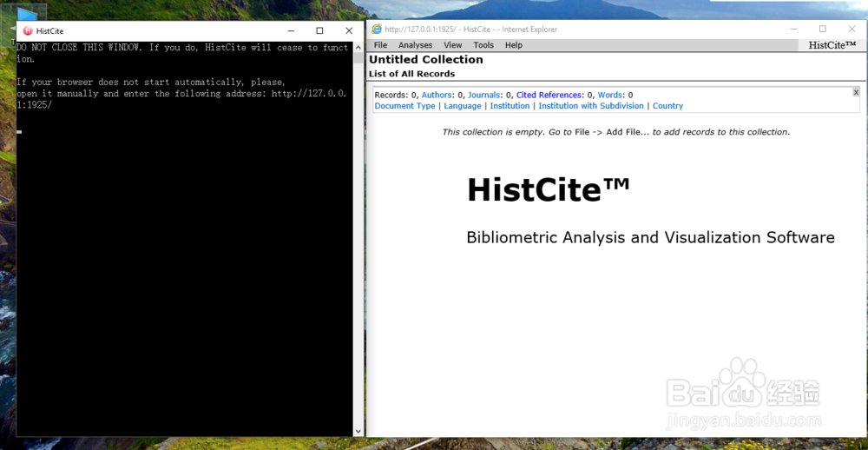
Task: Click the Untitled Collection heading
Action: coord(425,59)
